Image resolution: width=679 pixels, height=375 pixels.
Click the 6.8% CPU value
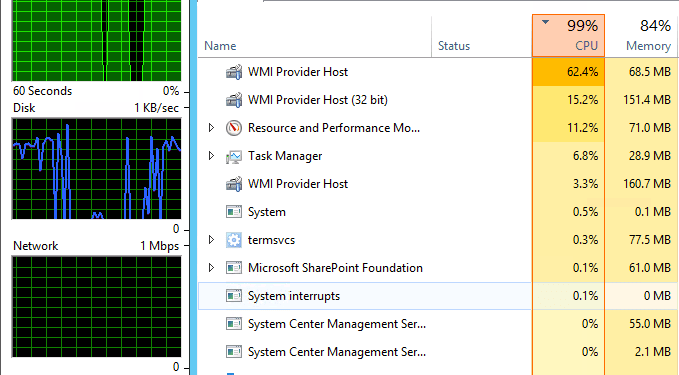585,156
